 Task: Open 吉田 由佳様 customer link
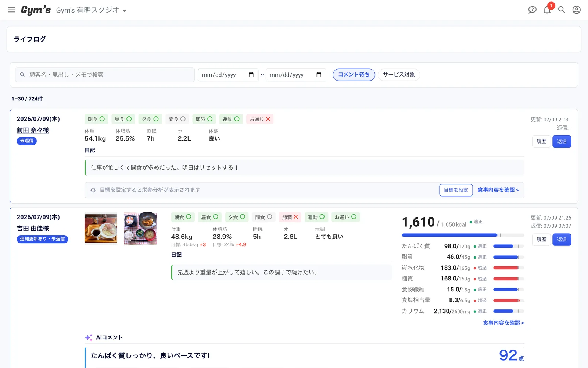(33, 229)
